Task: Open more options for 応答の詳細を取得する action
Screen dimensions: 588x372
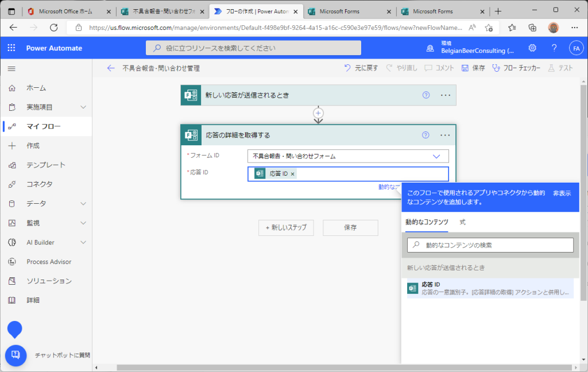Action: 445,135
